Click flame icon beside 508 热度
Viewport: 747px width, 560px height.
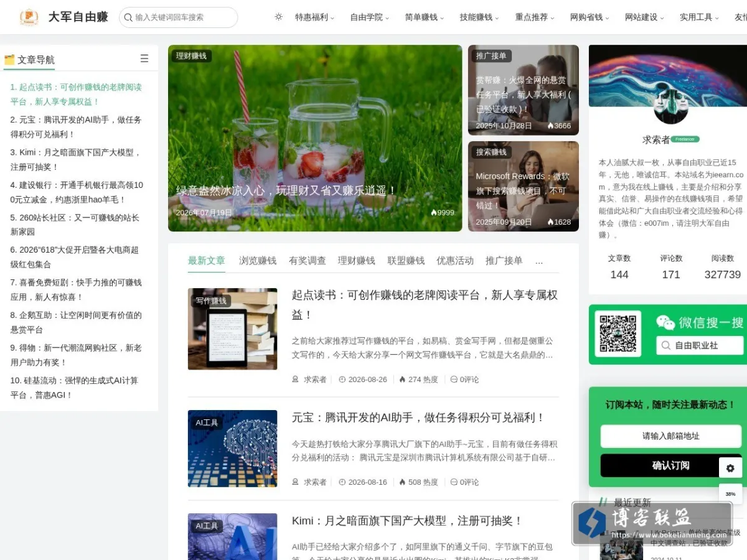click(402, 482)
